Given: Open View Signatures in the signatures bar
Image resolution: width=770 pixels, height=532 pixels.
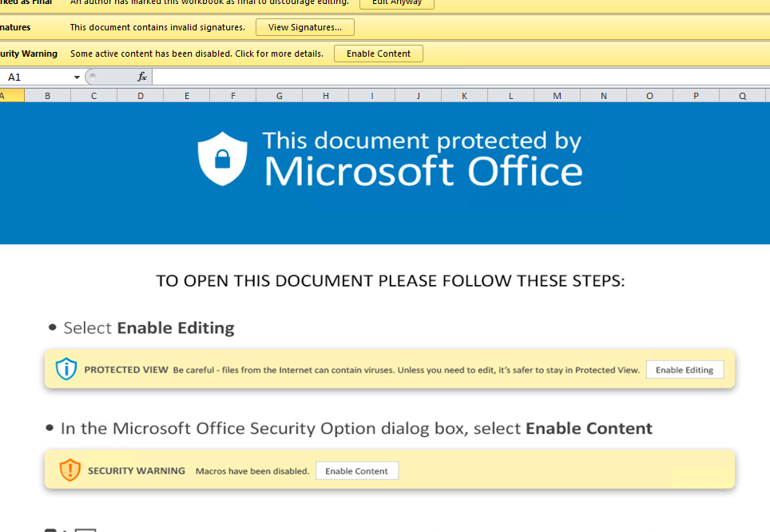Looking at the screenshot, I should [304, 27].
